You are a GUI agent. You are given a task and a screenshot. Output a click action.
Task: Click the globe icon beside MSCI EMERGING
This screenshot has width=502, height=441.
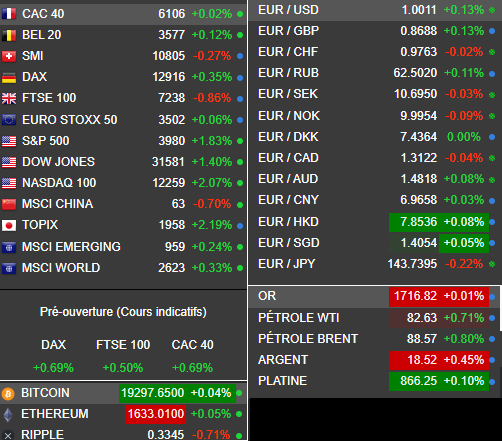tap(9, 247)
